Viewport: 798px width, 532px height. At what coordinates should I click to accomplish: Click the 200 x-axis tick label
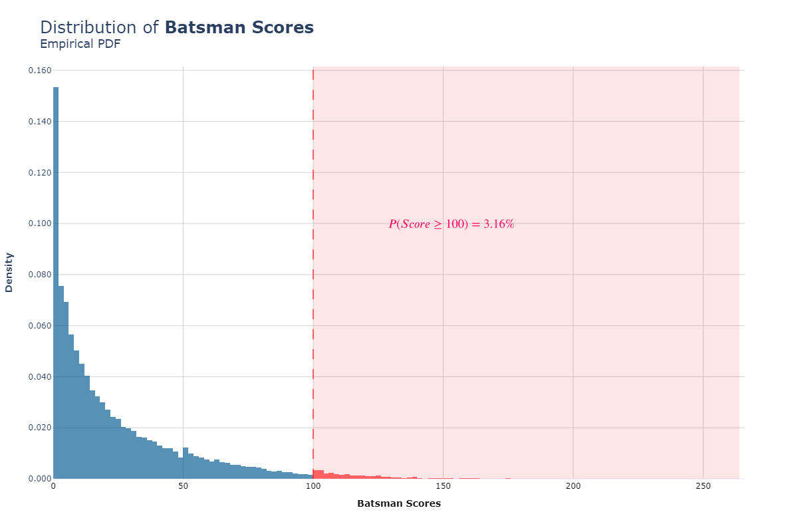pyautogui.click(x=573, y=487)
